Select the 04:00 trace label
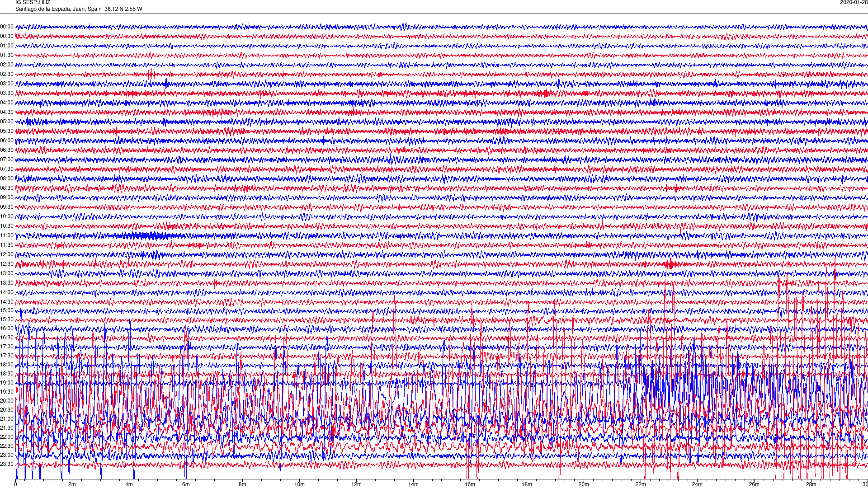Screen dimensions: 868x488 (7, 103)
